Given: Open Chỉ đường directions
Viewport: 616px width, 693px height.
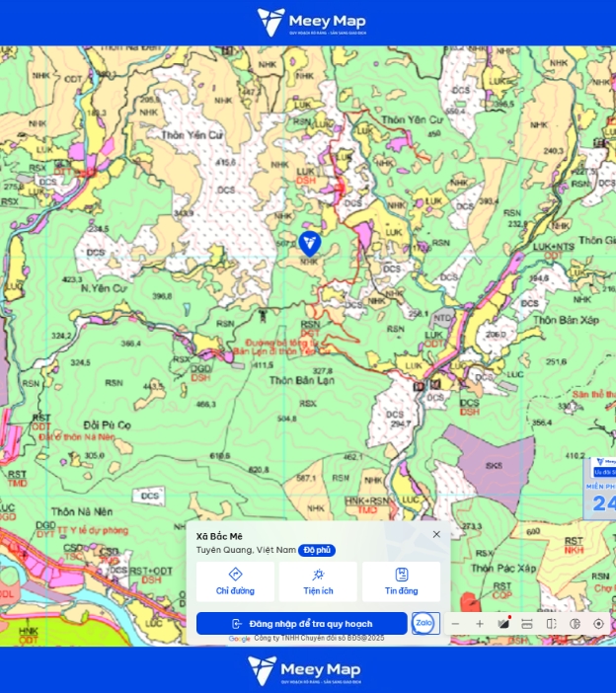Looking at the screenshot, I should coord(235,581).
